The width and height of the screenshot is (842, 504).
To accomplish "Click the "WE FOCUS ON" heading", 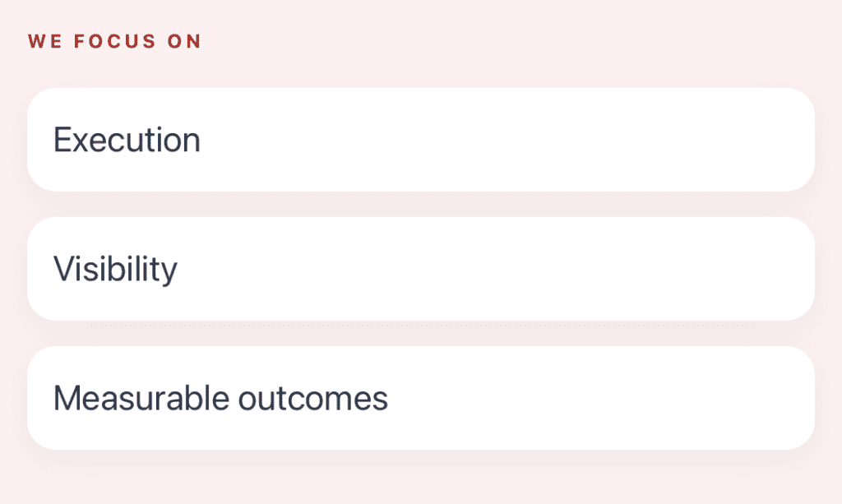I will tap(114, 41).
